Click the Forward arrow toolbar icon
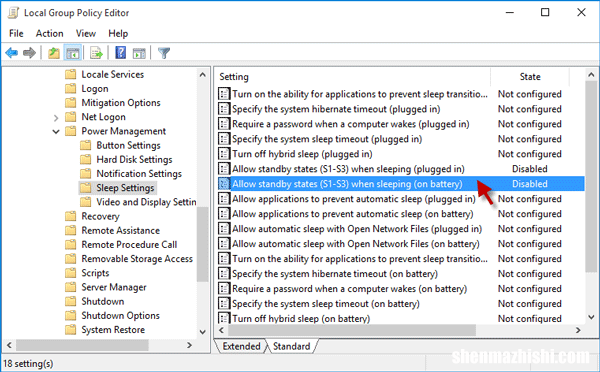 (x=29, y=53)
